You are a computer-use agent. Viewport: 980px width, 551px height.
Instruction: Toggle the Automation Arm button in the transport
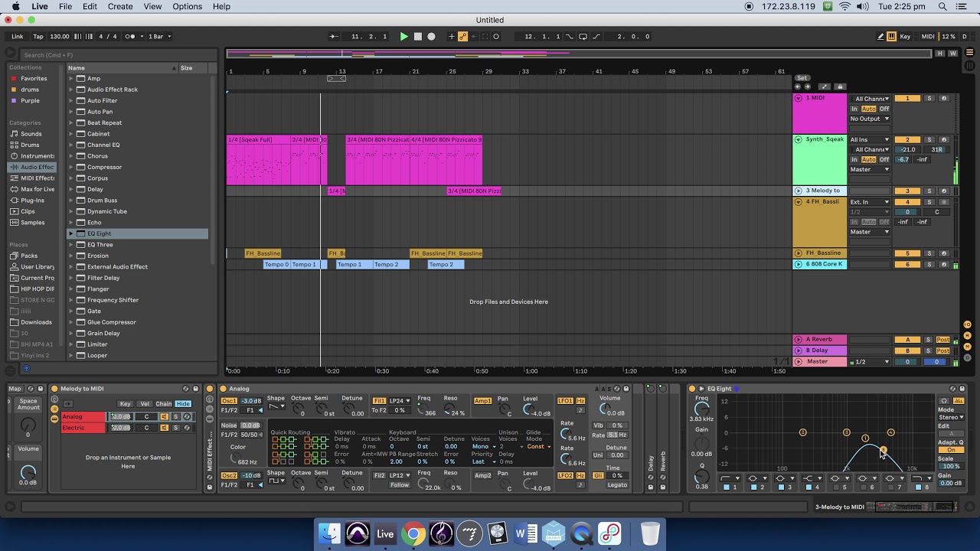point(462,36)
